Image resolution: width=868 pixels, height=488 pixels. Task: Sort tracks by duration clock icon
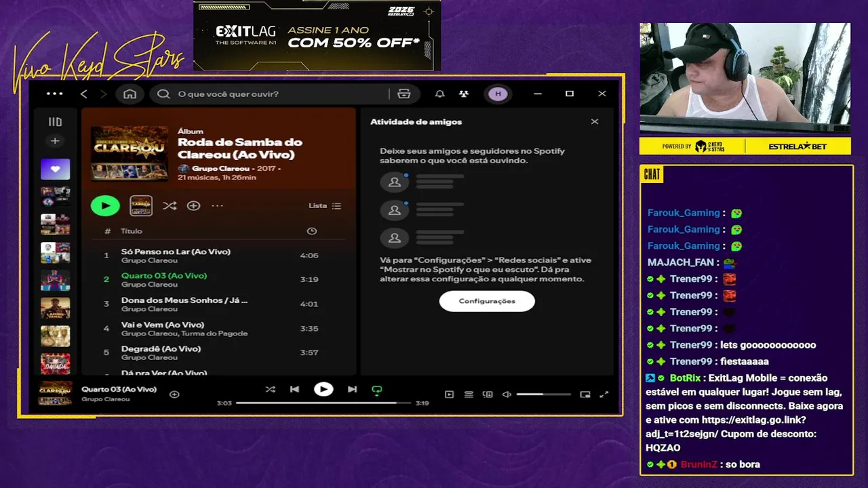(312, 231)
